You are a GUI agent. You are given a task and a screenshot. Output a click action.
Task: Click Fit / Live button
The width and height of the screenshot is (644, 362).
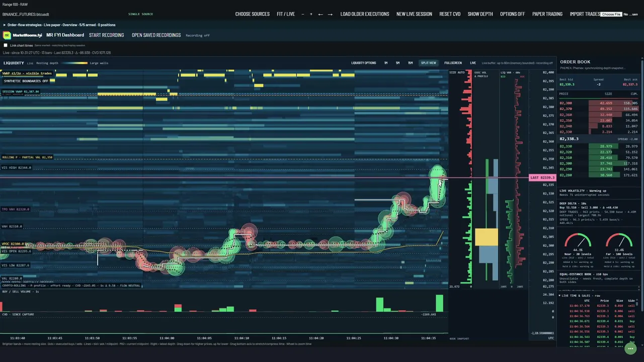(x=286, y=14)
